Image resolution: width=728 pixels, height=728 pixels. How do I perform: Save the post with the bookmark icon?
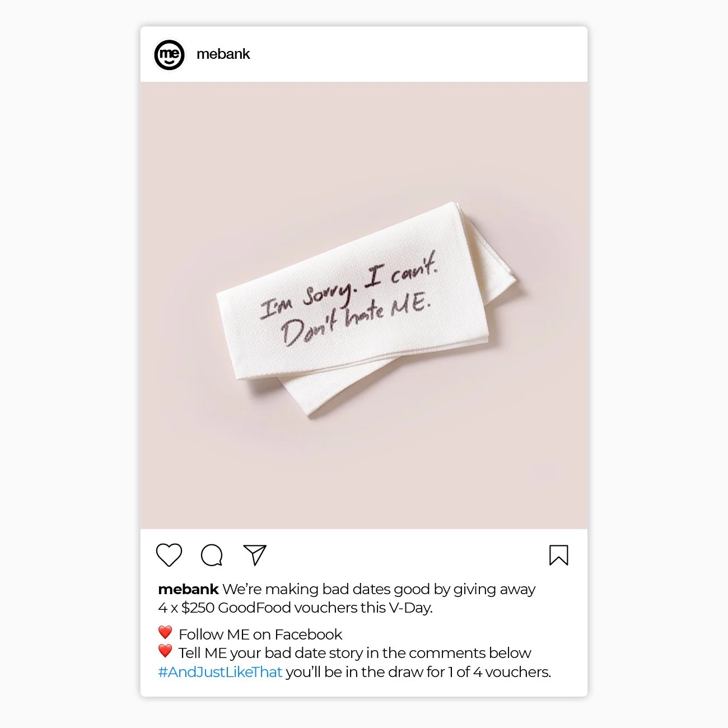pos(558,556)
